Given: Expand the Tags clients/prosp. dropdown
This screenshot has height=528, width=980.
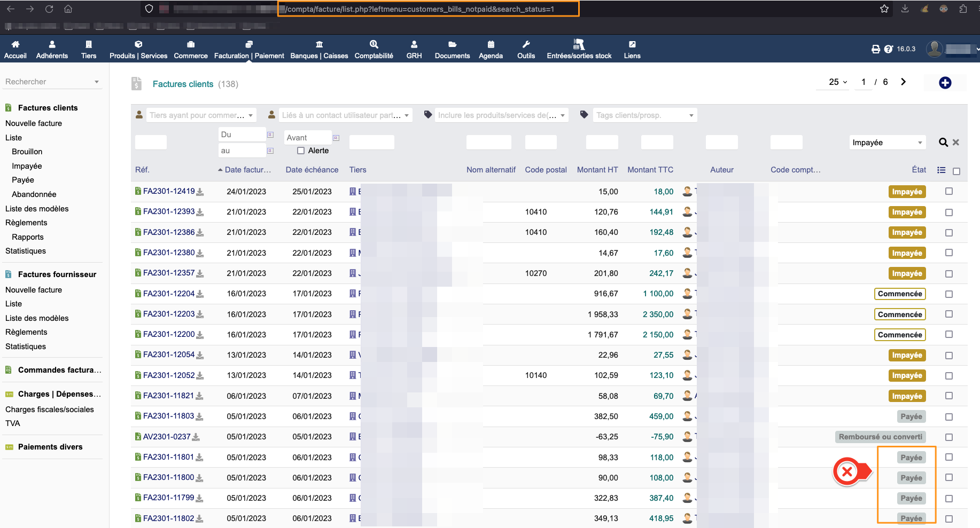Looking at the screenshot, I should click(x=644, y=115).
